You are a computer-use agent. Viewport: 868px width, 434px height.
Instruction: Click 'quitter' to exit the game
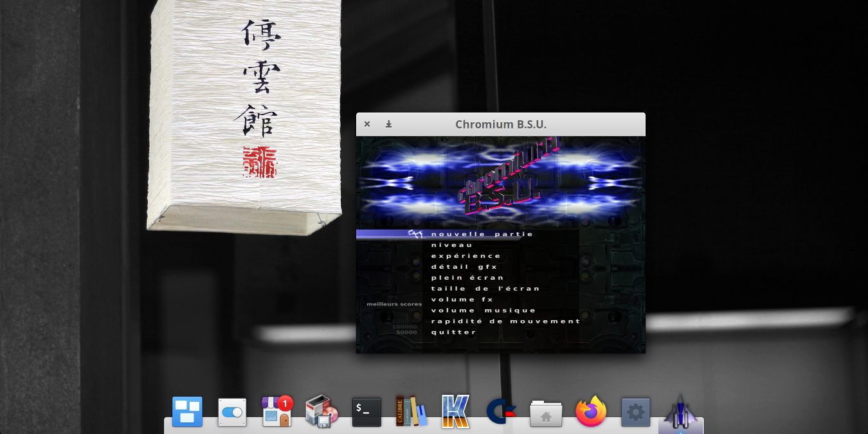click(x=453, y=332)
